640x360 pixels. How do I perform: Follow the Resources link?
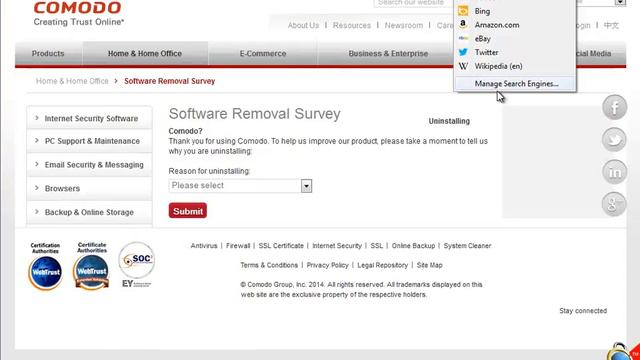pos(352,25)
